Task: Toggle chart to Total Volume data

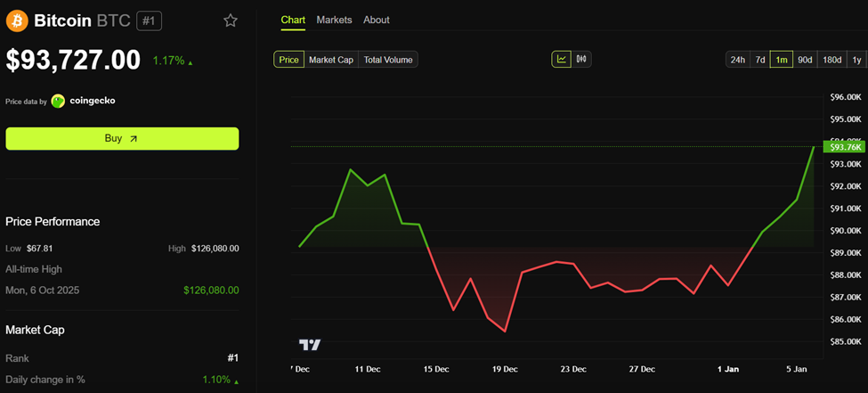Action: pyautogui.click(x=387, y=60)
